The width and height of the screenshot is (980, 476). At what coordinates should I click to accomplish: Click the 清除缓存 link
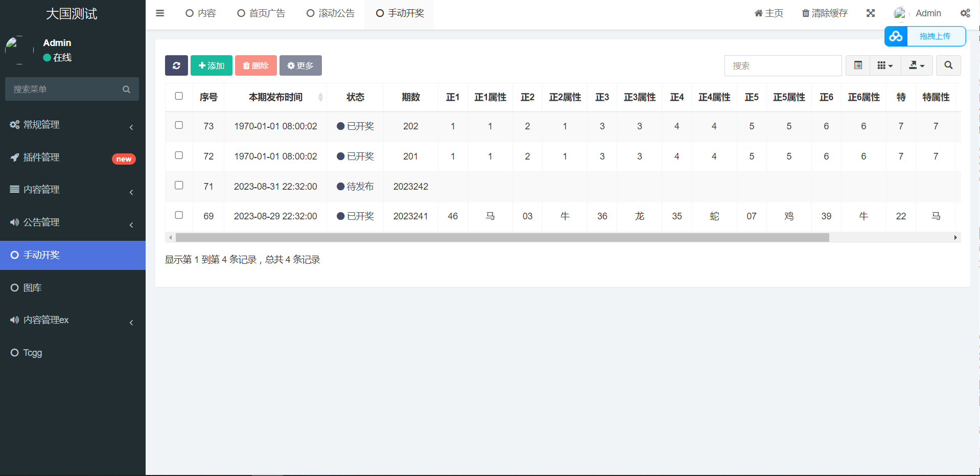(x=825, y=13)
